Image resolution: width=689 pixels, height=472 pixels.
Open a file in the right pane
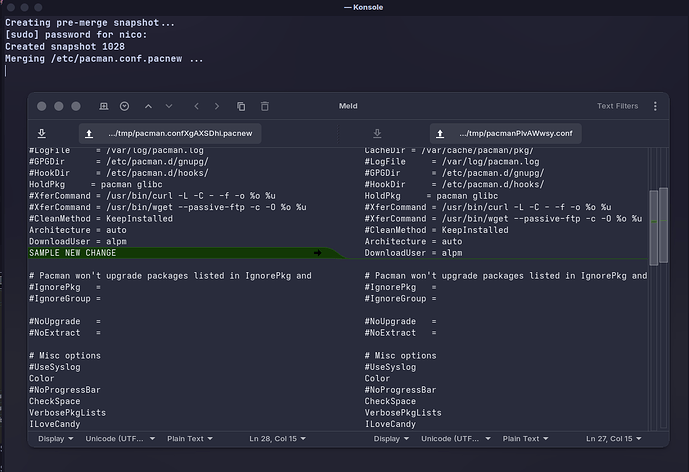tap(506, 134)
